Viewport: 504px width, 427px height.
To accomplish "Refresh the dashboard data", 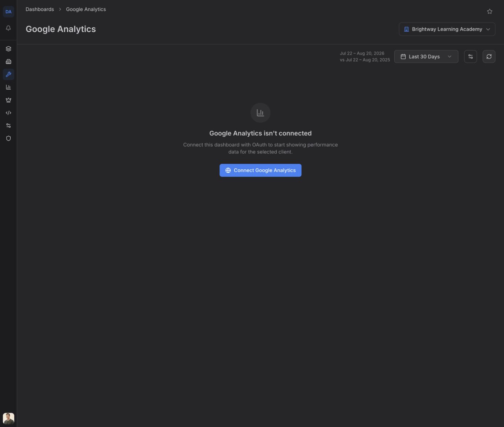I will pos(489,57).
